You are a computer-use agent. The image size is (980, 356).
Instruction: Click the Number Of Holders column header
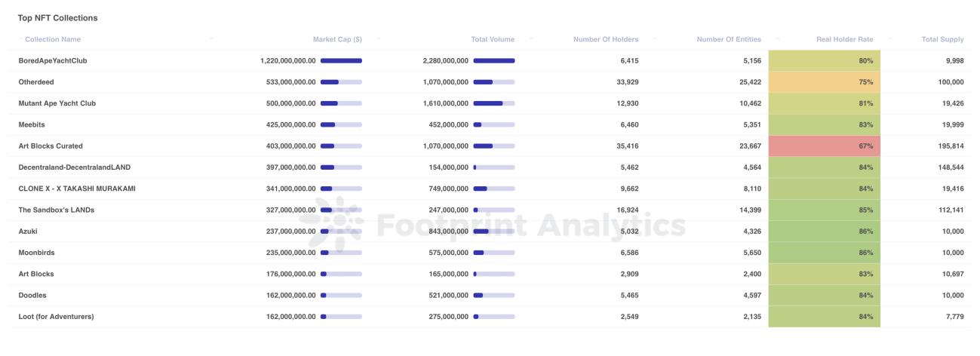tap(605, 39)
